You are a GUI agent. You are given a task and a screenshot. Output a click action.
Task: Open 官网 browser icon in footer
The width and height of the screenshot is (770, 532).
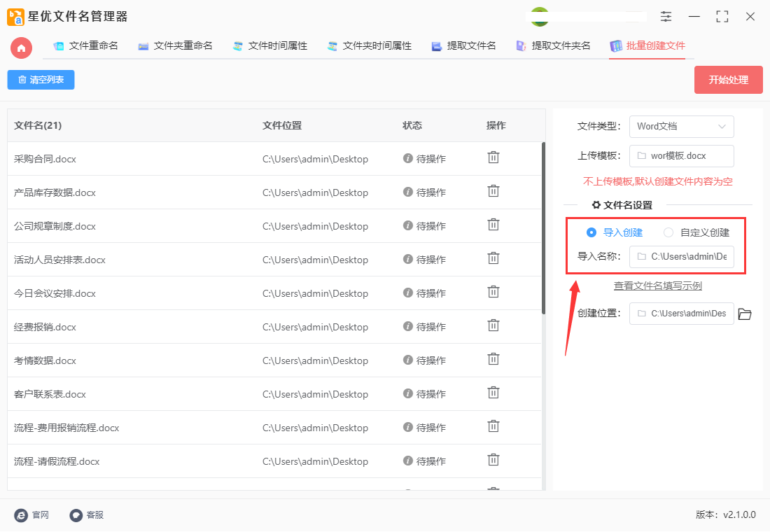coord(21,515)
